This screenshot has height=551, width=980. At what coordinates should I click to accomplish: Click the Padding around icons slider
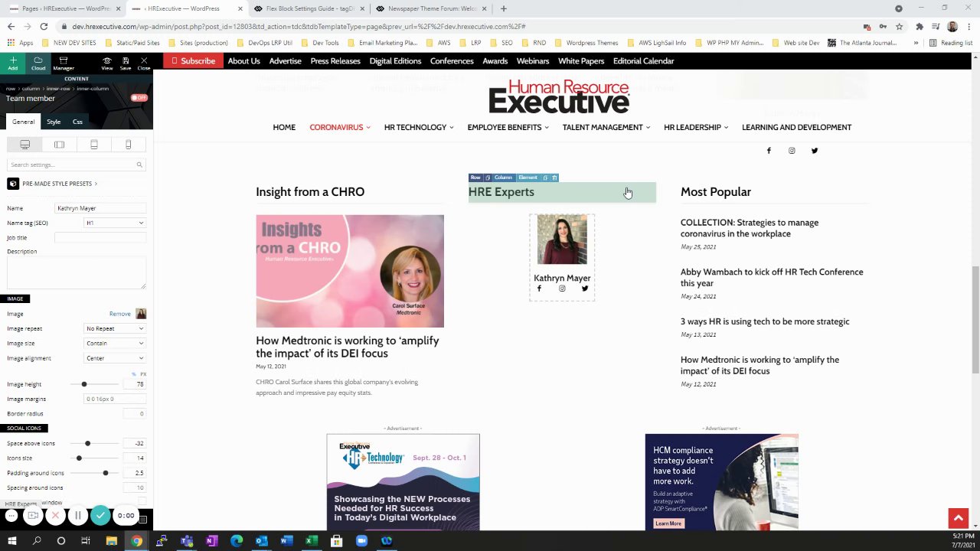click(x=96, y=473)
